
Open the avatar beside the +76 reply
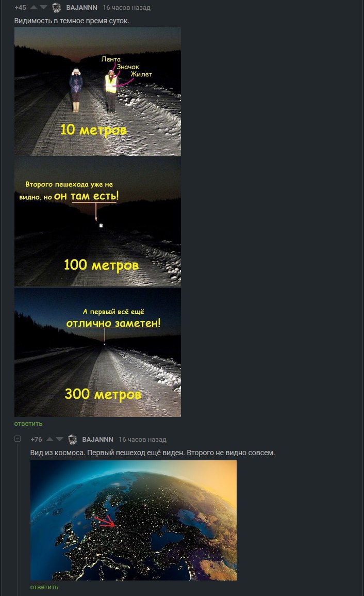(73, 440)
